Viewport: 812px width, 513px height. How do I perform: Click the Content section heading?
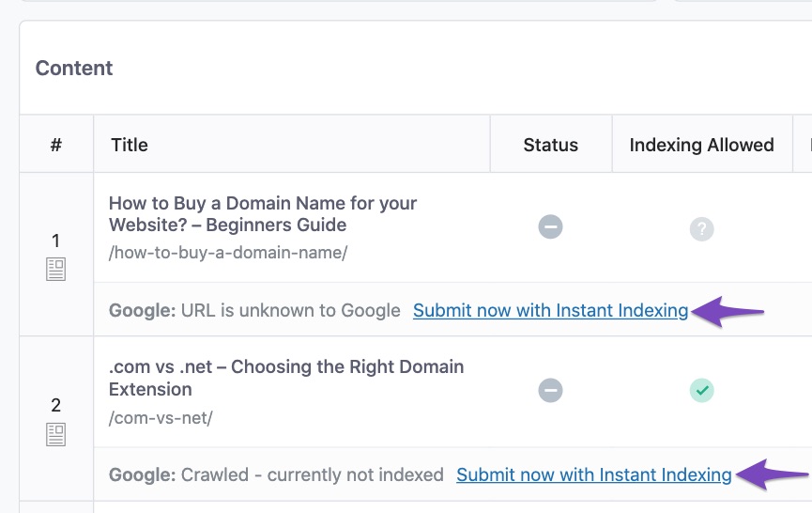coord(74,68)
